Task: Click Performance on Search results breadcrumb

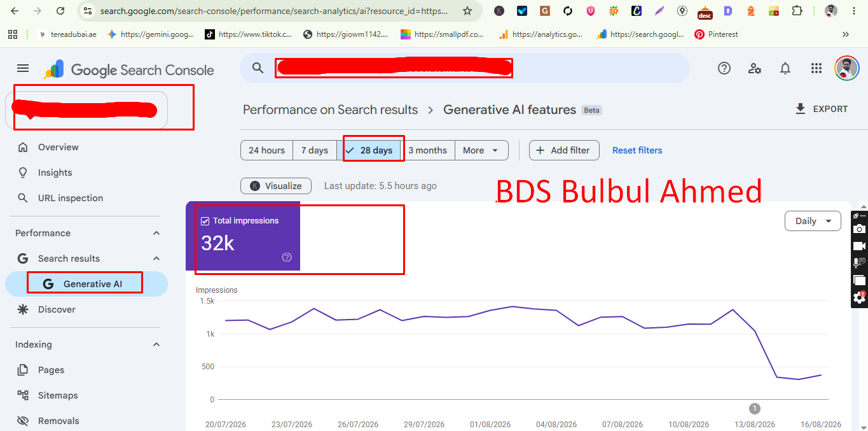Action: 331,110
